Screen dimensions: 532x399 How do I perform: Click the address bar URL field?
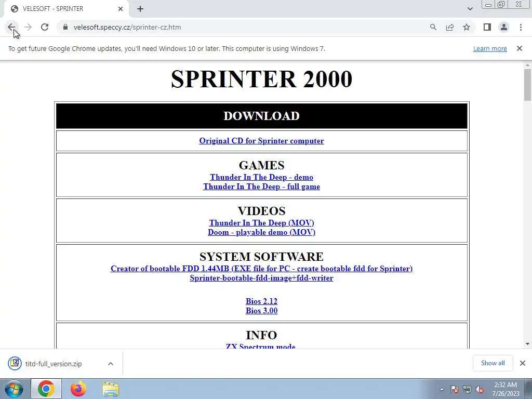point(244,27)
